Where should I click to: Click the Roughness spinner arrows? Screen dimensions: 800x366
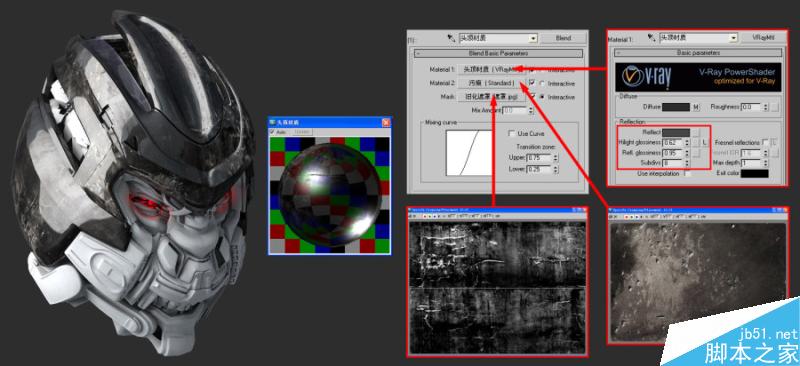click(x=764, y=107)
